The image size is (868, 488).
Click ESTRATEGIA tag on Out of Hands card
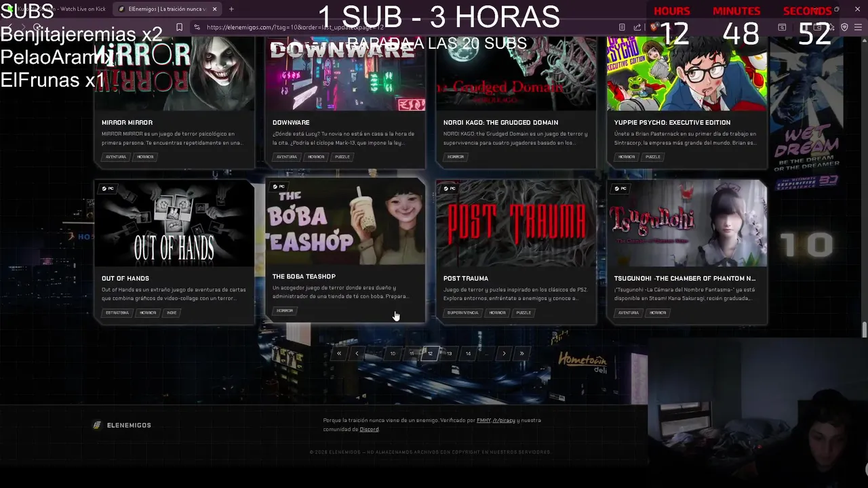(x=117, y=312)
